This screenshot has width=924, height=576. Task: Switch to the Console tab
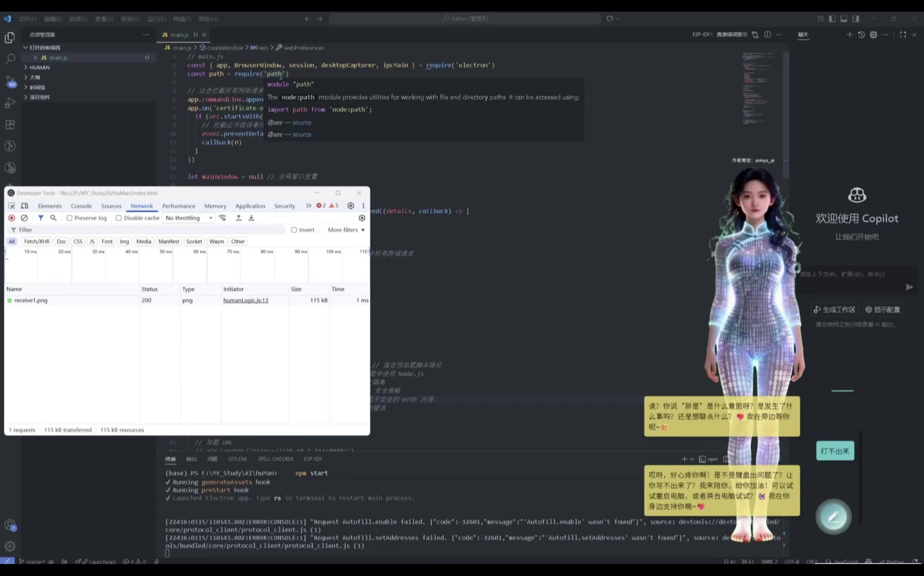pos(81,206)
